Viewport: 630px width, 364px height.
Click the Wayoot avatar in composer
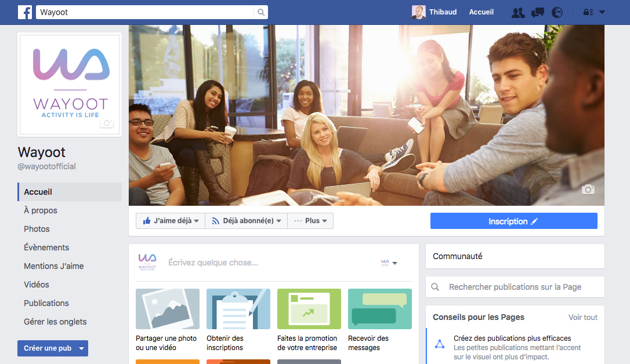pyautogui.click(x=147, y=262)
